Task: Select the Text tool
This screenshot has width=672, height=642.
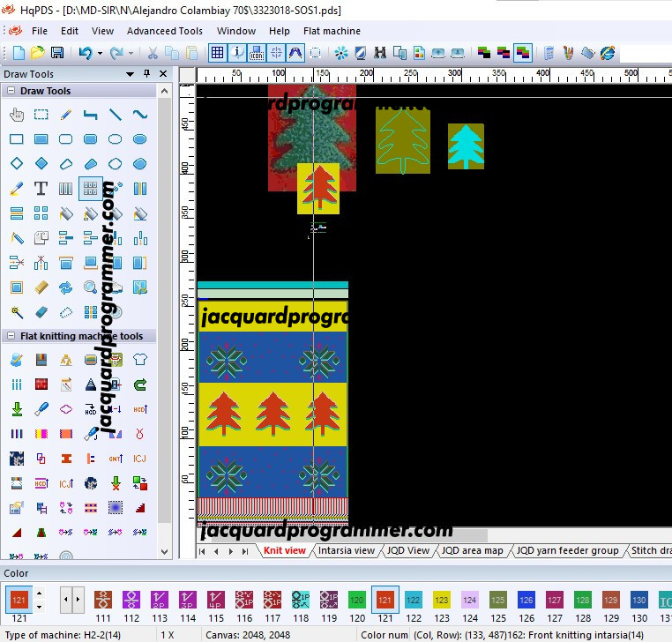Action: [41, 188]
